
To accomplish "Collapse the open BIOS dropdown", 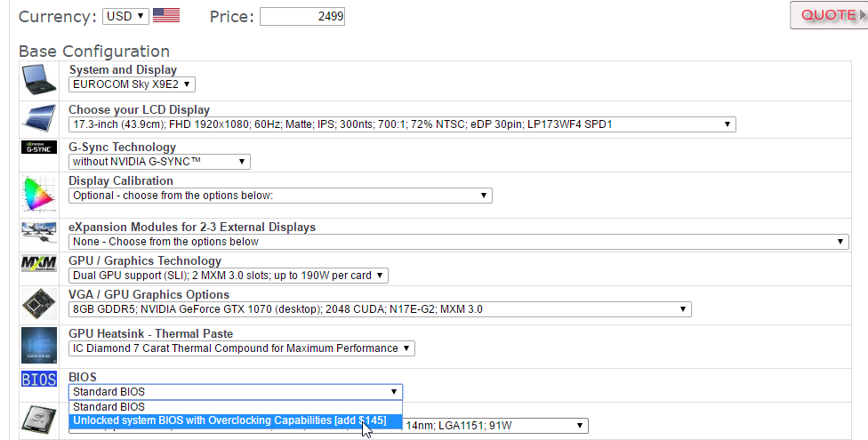I will tap(236, 391).
